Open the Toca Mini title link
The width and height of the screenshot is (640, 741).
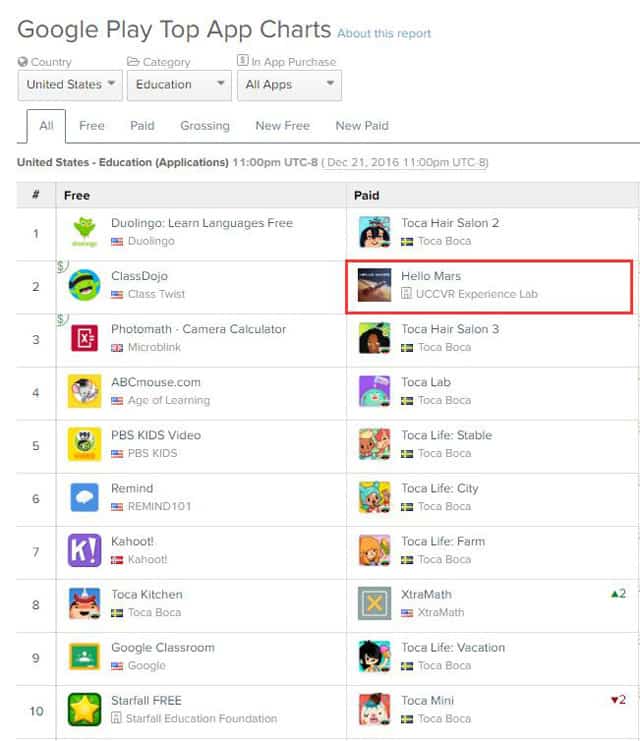click(x=427, y=700)
